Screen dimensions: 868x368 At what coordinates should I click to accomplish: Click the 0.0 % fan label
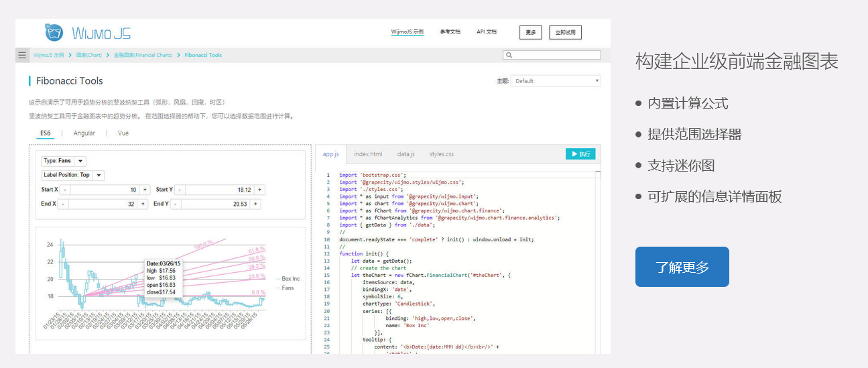(258, 292)
